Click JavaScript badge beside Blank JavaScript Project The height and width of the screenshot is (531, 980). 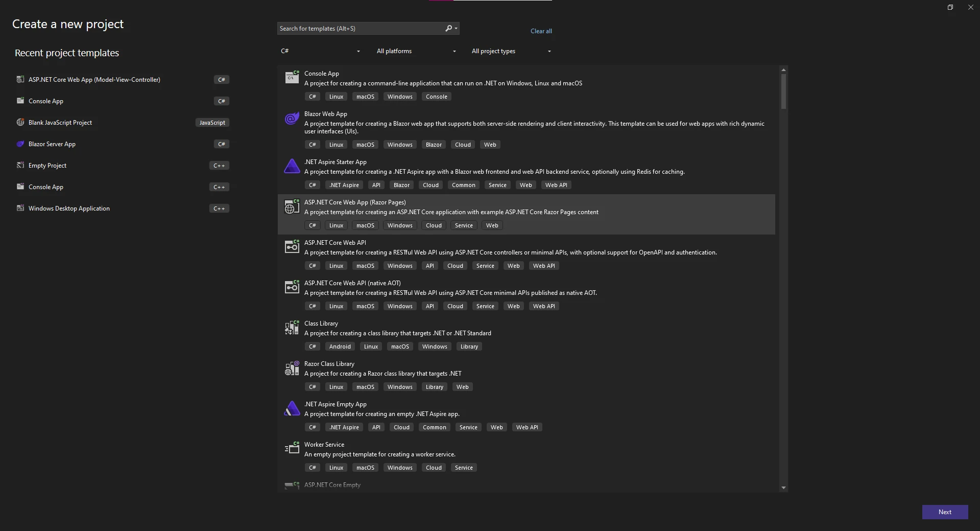pyautogui.click(x=212, y=123)
